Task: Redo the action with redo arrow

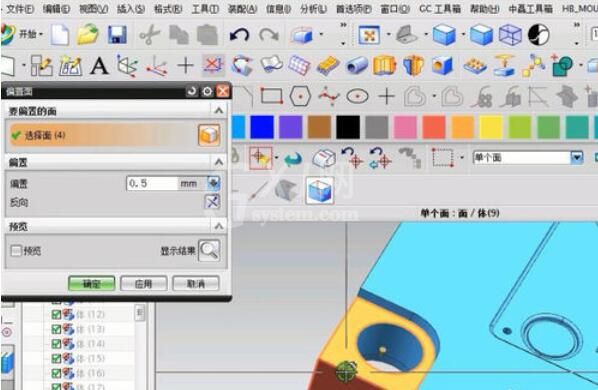Action: point(269,35)
